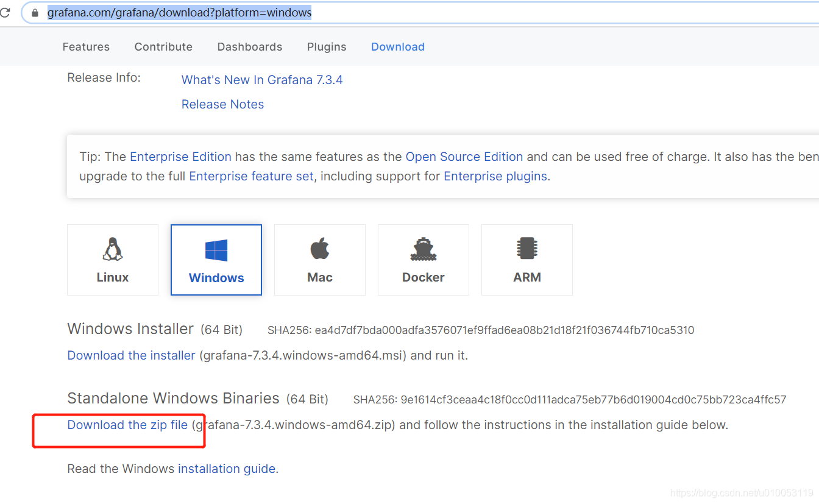
Task: Open the Download navigation item
Action: pos(398,47)
